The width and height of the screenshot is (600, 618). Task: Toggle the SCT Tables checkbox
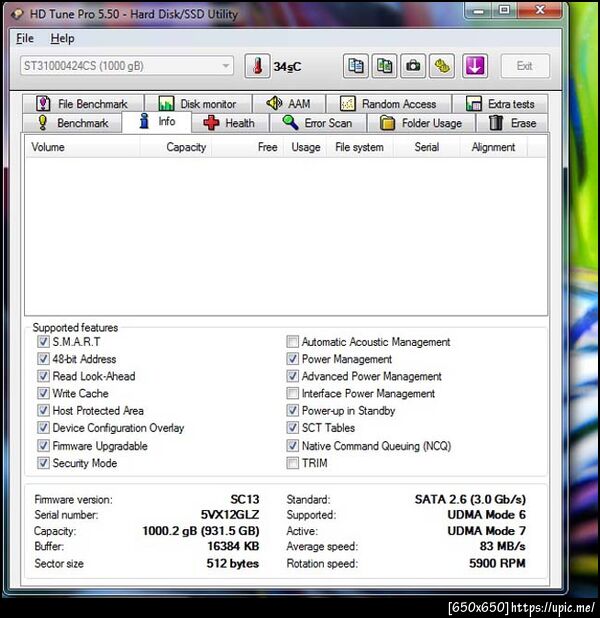293,428
